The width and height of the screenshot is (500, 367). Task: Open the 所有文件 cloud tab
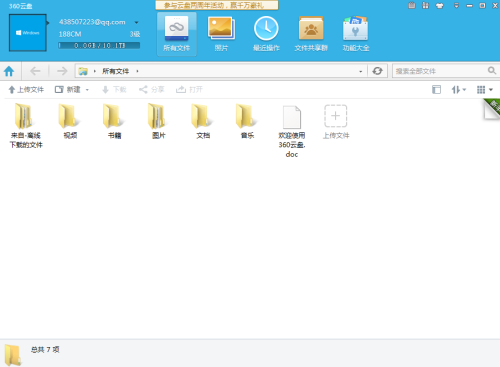tap(177, 34)
